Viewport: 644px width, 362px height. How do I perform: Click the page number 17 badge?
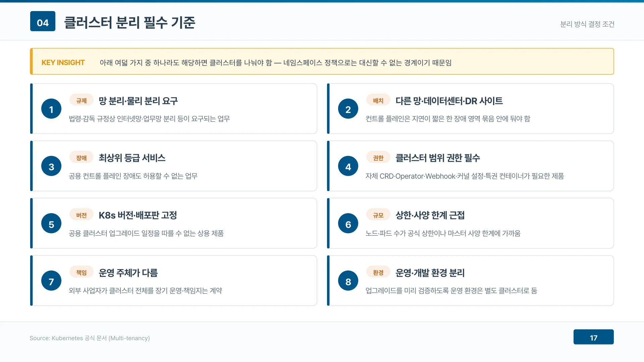(x=594, y=337)
